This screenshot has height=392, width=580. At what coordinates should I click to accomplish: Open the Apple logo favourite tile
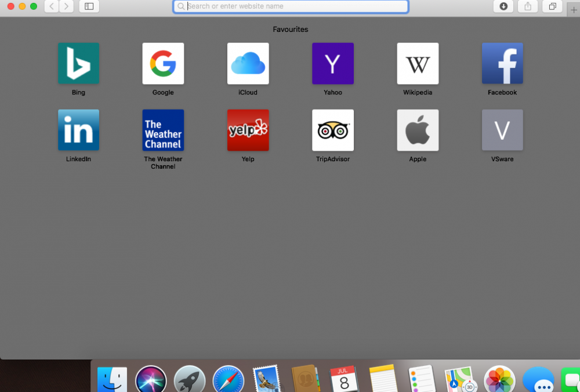418,130
